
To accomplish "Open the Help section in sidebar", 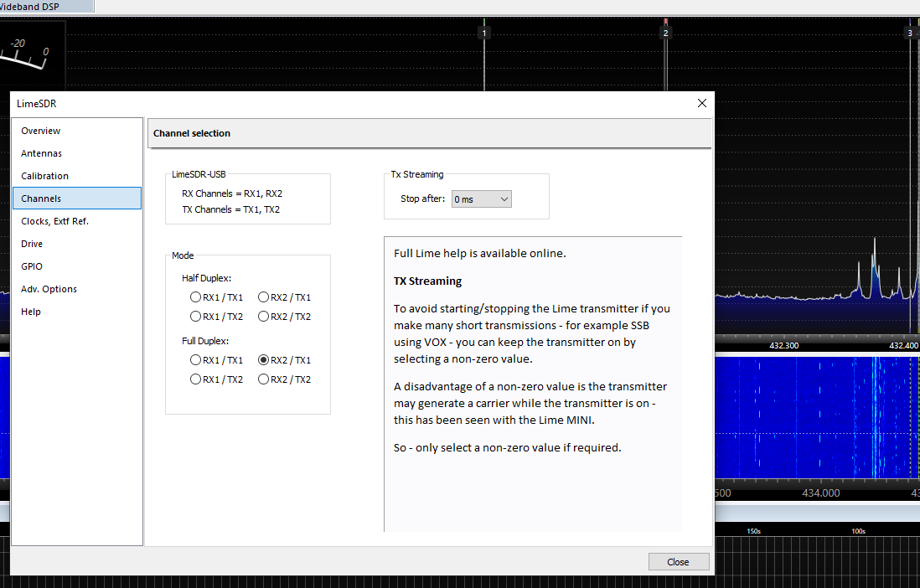I will [x=31, y=312].
